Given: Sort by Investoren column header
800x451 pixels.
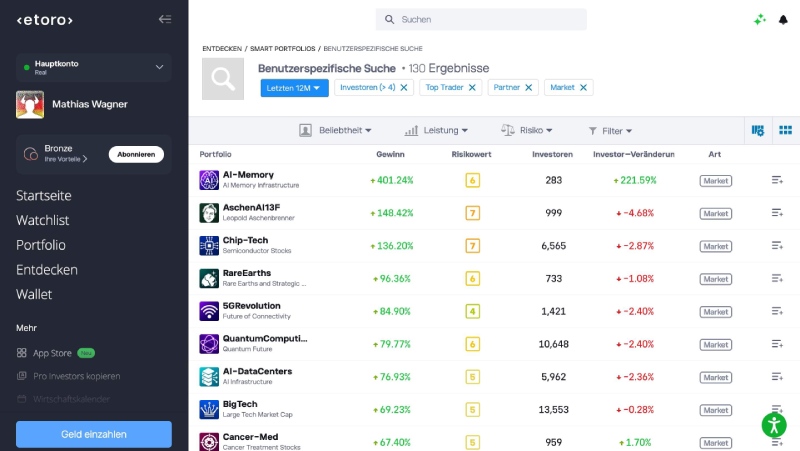Looking at the screenshot, I should pos(553,154).
